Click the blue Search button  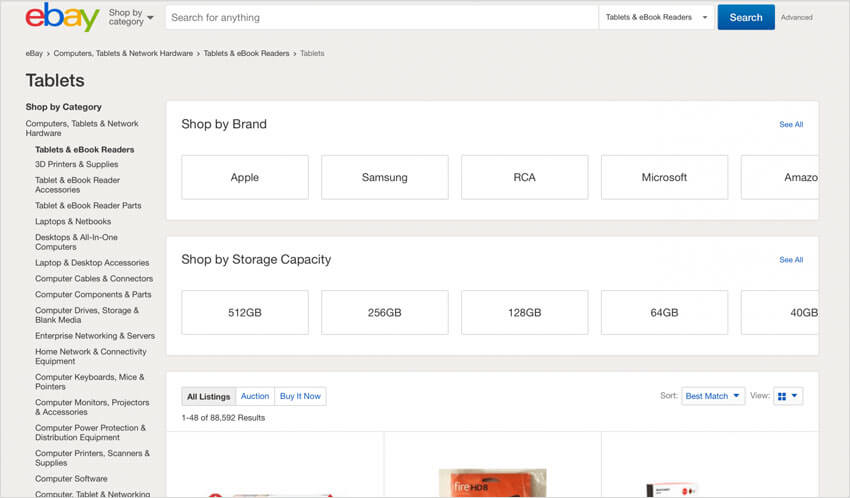(746, 17)
